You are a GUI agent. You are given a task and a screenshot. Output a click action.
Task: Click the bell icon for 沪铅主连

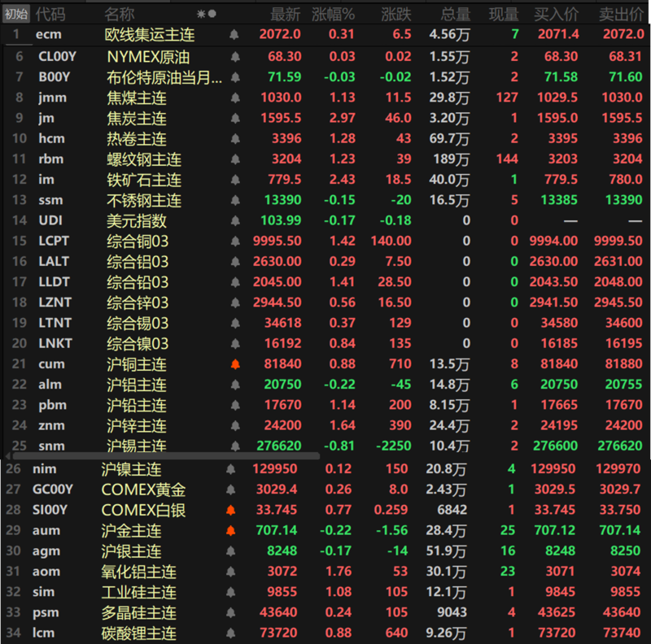[x=235, y=405]
